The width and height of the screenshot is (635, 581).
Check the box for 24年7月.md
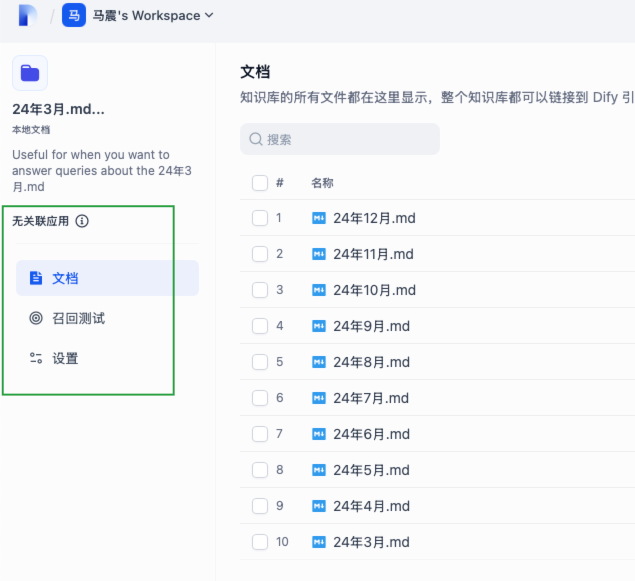260,398
